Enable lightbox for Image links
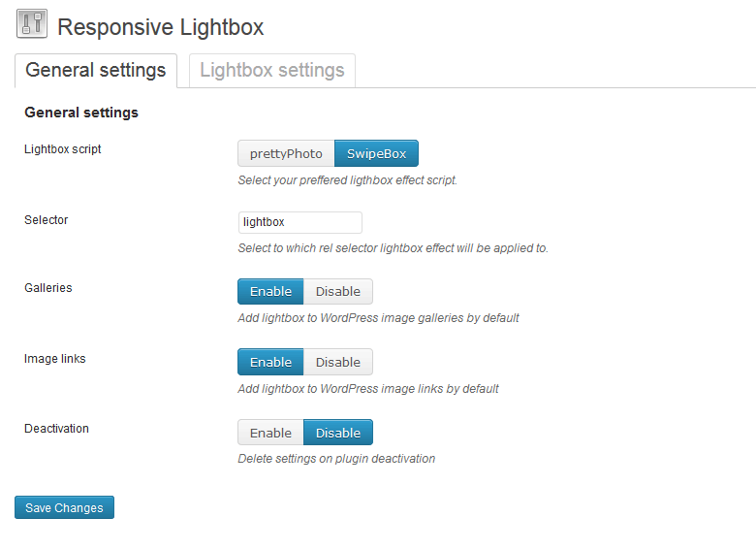 click(270, 362)
